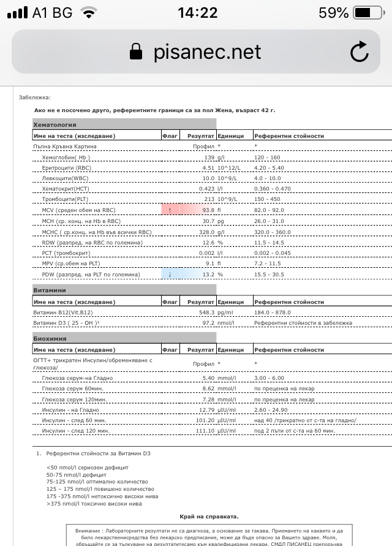Tap the 14:22 clock in status bar
This screenshot has height=546, width=392.
coord(197,12)
